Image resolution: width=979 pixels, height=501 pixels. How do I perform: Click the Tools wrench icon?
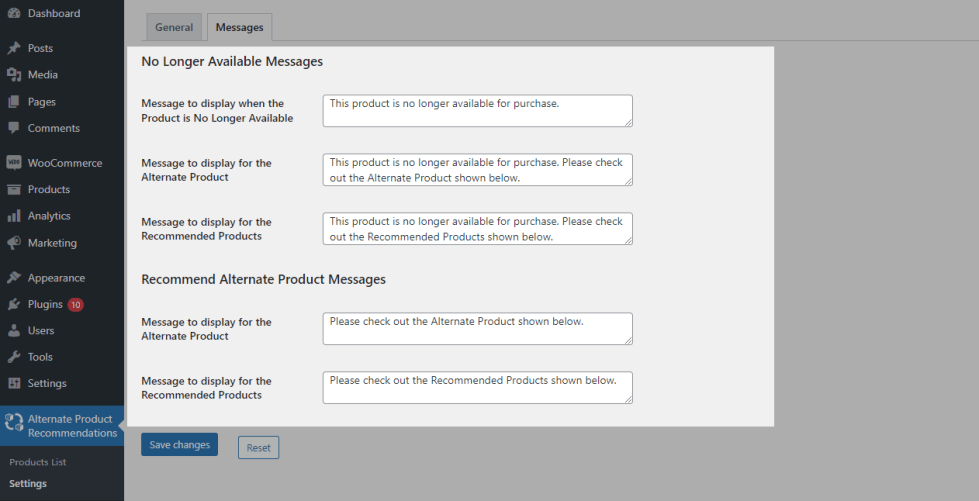[x=14, y=357]
